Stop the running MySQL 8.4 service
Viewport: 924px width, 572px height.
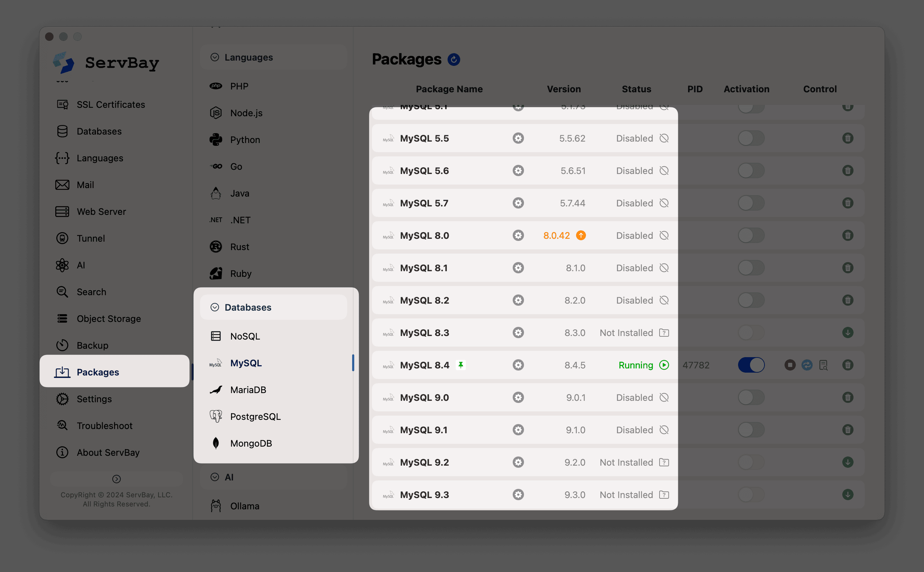tap(790, 365)
